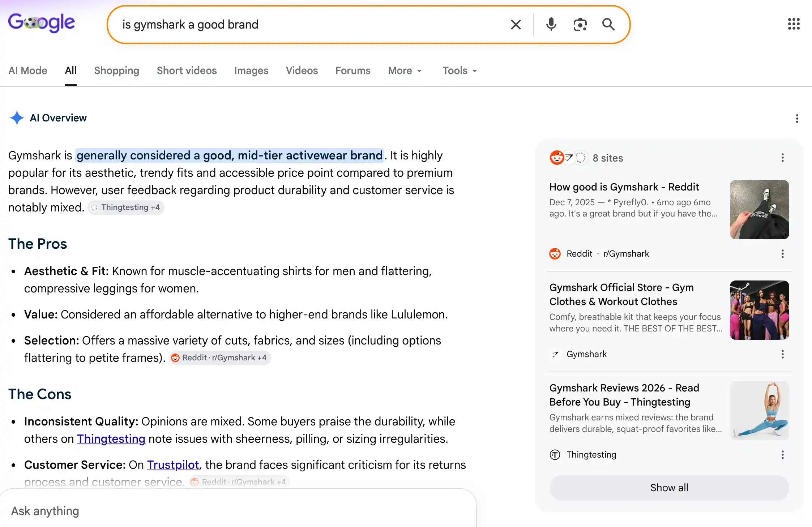Click the Gymshark favicon in source card
The height and width of the screenshot is (527, 812).
tap(555, 354)
